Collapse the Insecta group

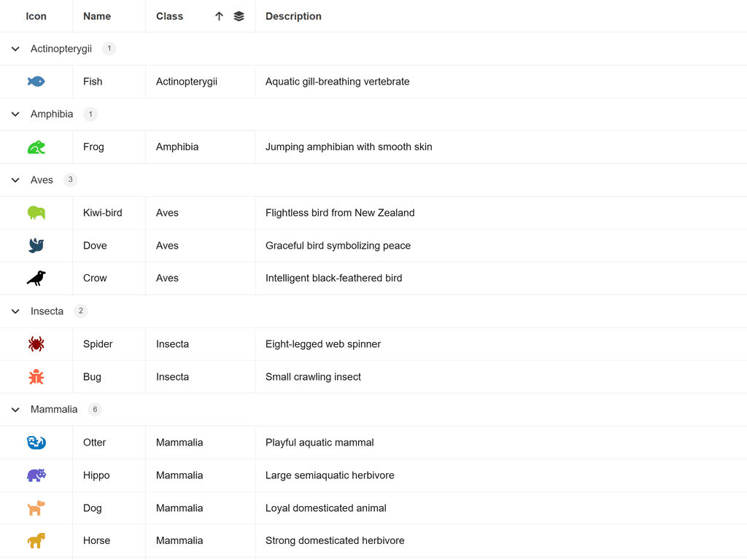(15, 311)
